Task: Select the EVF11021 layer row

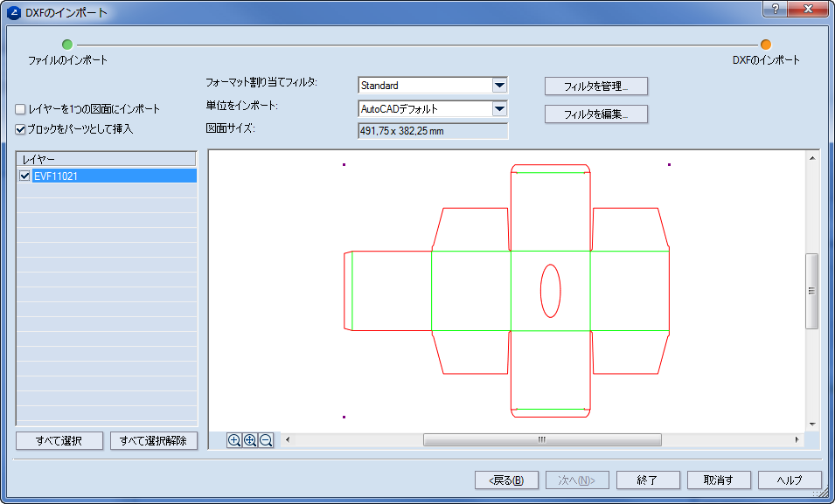Action: 107,176
